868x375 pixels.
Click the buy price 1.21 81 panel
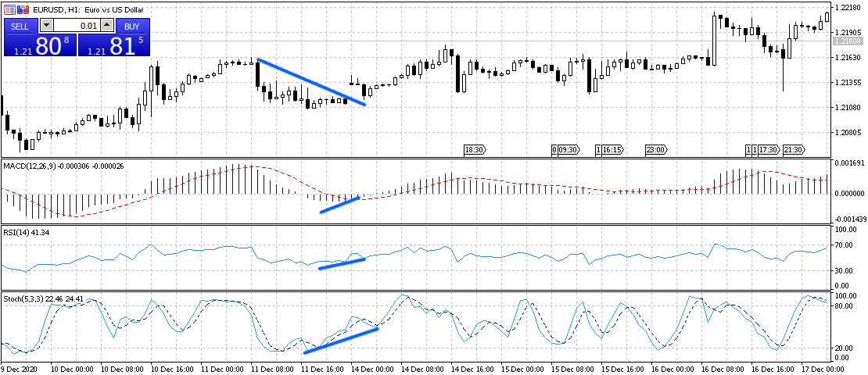113,45
